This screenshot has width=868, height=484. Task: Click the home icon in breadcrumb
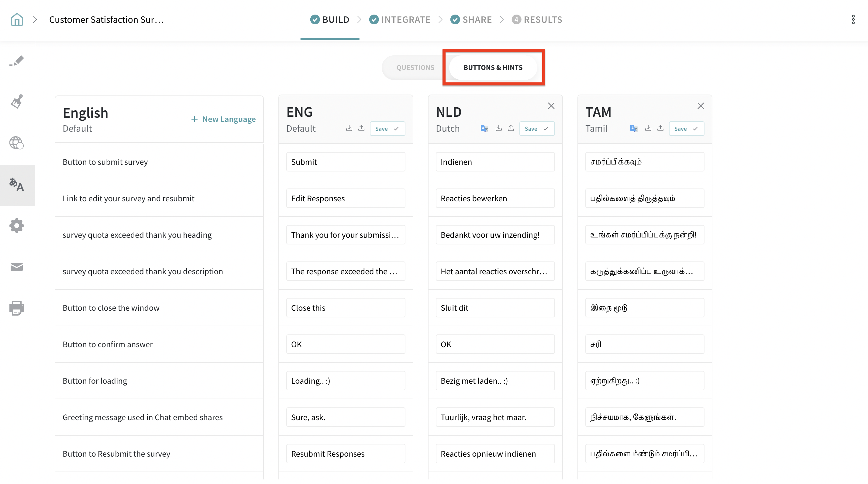(x=16, y=19)
